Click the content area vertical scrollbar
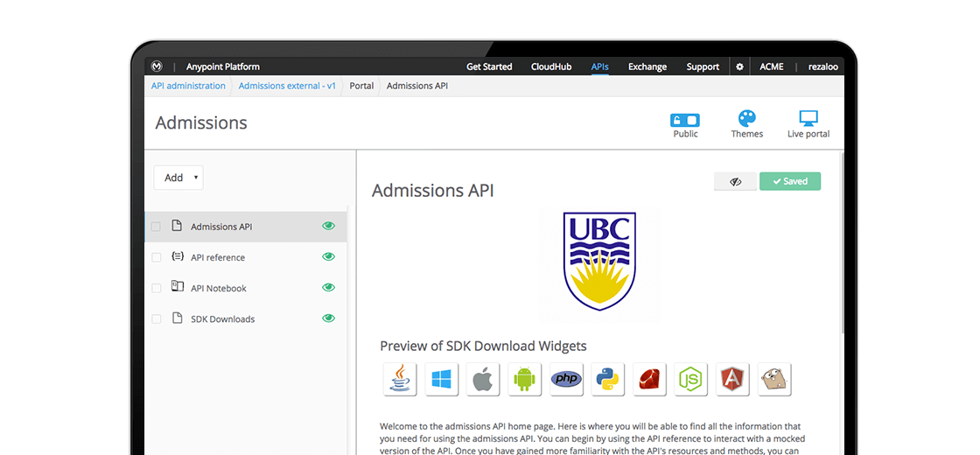The width and height of the screenshot is (980, 455). [842, 244]
